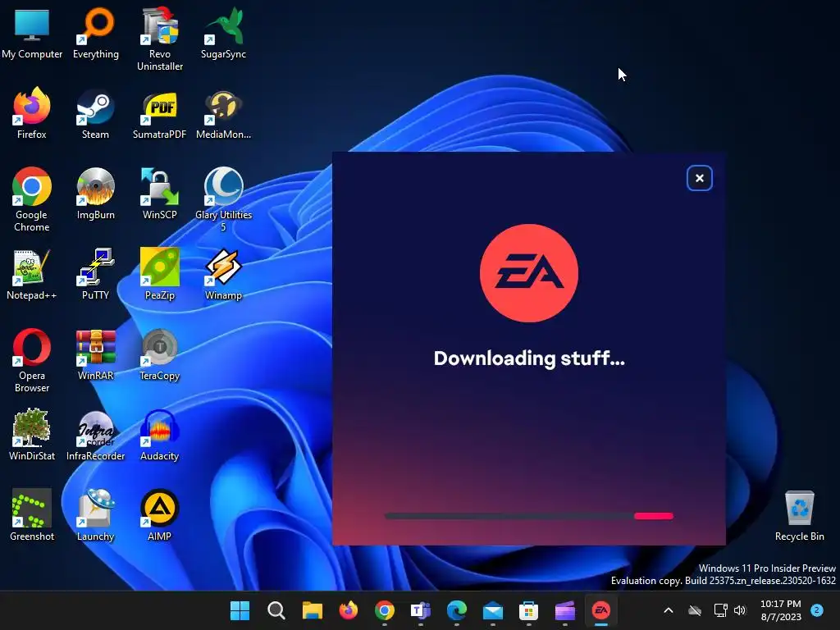
Task: Select the Winamp desktop icon
Action: (223, 274)
